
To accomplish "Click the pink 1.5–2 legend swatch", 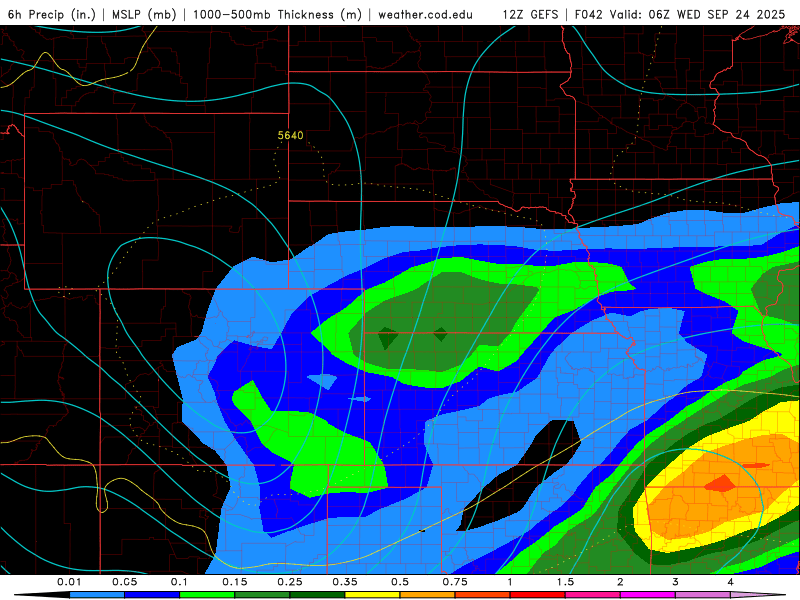I will point(593,595).
